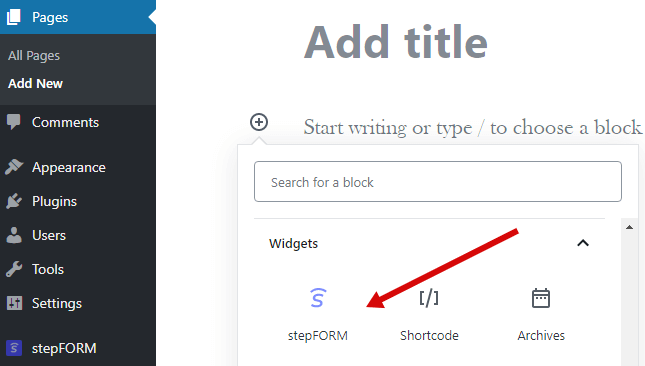Viewport: 645px width, 366px height.
Task: Click the stepFORM logo in admin sidebar
Action: 14,348
